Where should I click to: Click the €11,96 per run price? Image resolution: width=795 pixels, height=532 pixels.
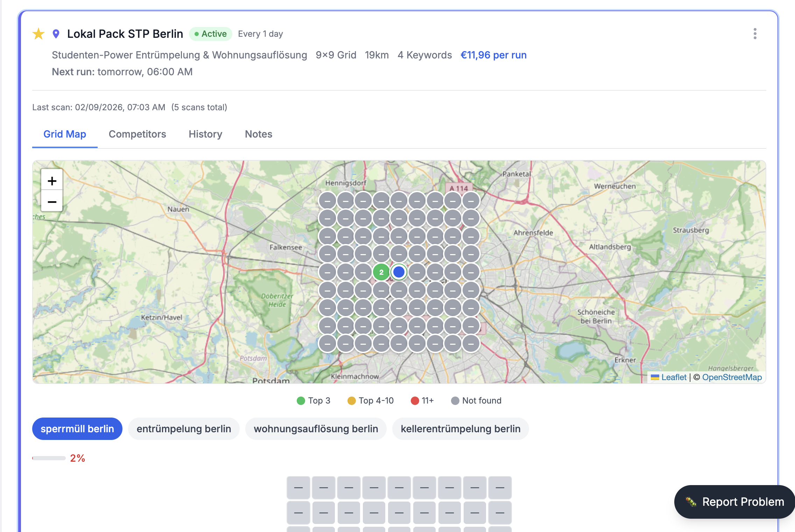[493, 55]
